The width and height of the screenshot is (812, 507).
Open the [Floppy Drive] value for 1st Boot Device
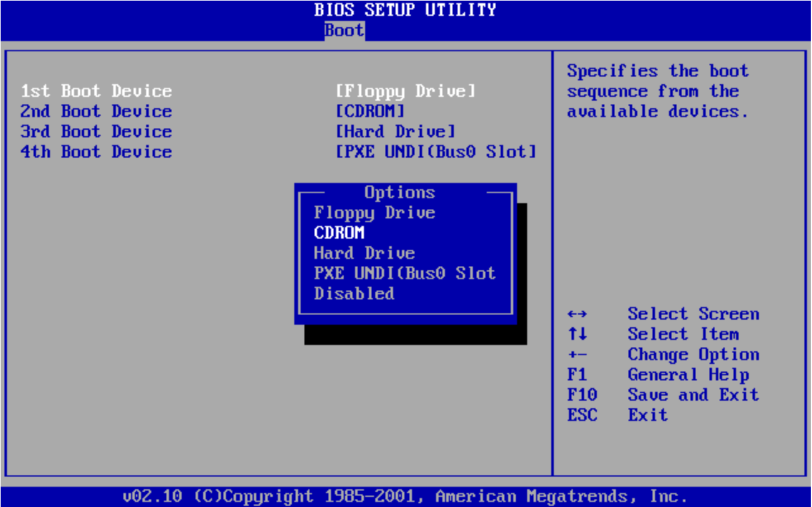(x=405, y=91)
